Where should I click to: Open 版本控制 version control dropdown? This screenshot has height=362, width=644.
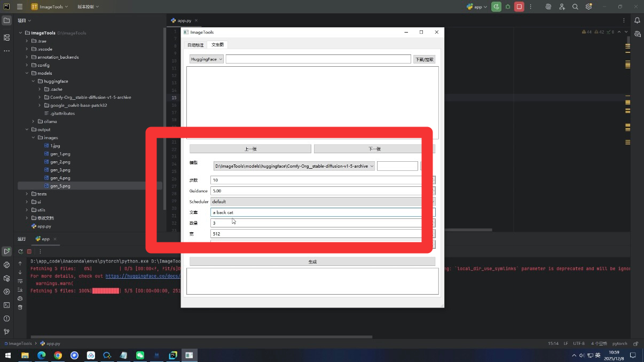click(x=88, y=7)
